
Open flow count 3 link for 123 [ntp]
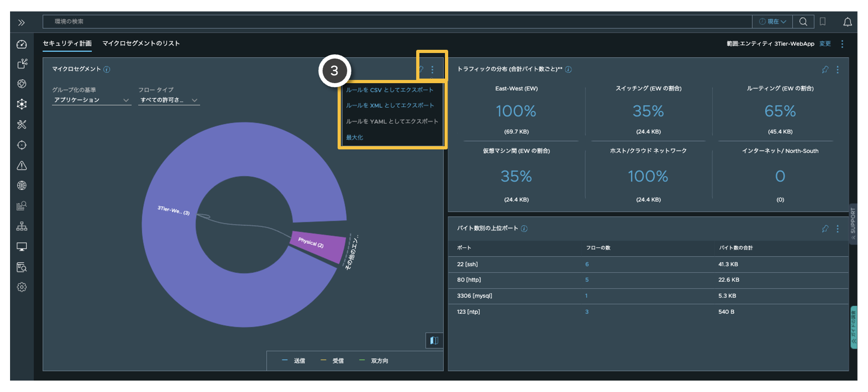(587, 312)
